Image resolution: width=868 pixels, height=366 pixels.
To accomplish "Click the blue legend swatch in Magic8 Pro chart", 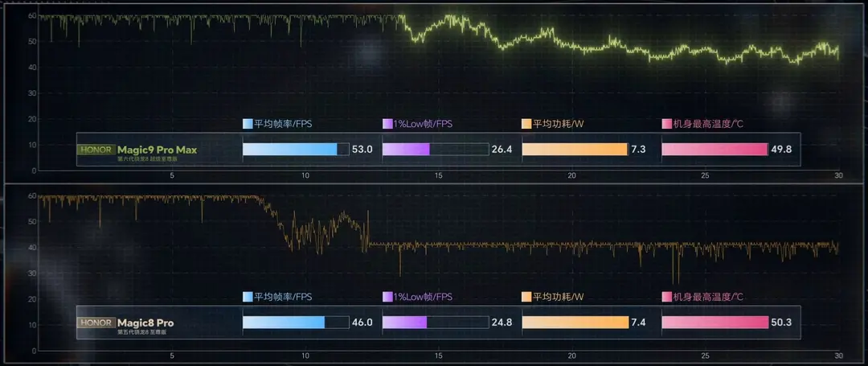I will coord(248,297).
